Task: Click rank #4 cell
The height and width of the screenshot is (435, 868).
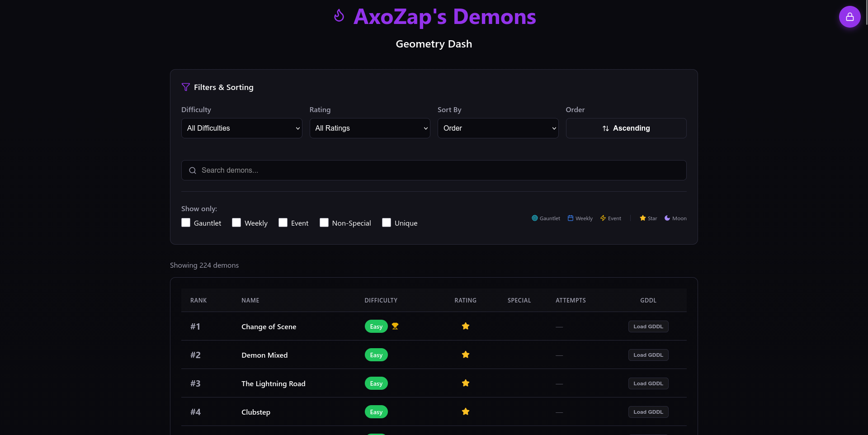Action: [x=195, y=412]
